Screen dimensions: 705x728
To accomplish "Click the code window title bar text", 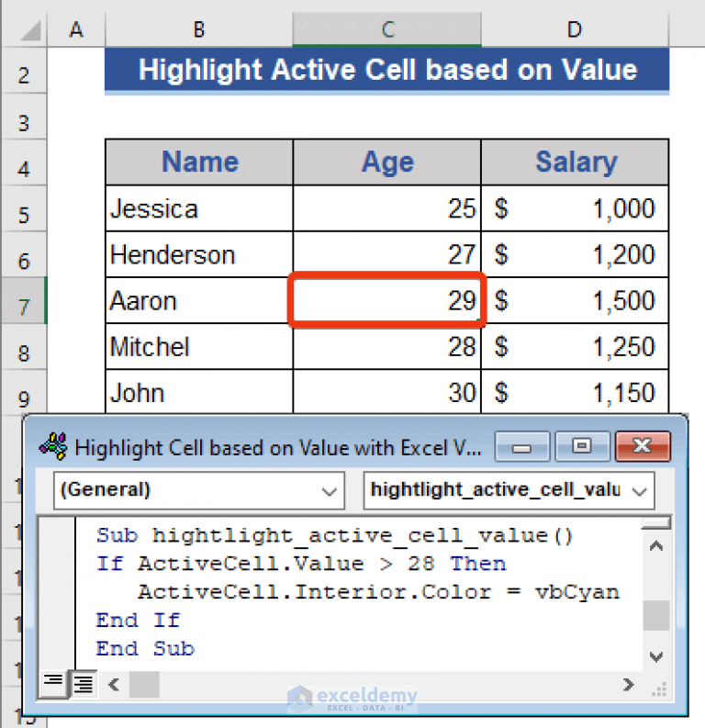I will click(x=278, y=448).
